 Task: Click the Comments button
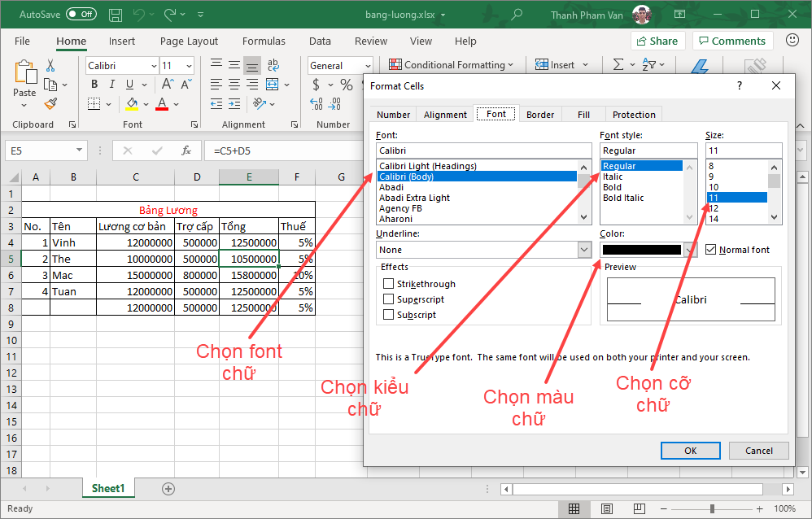click(732, 41)
